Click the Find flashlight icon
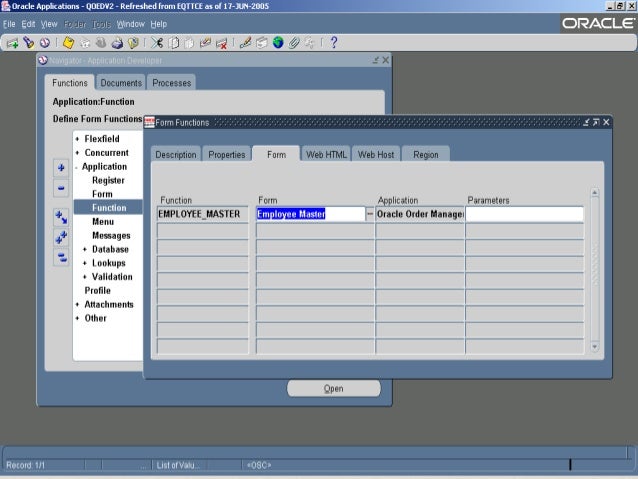Viewport: 638px width, 479px height. pos(29,42)
